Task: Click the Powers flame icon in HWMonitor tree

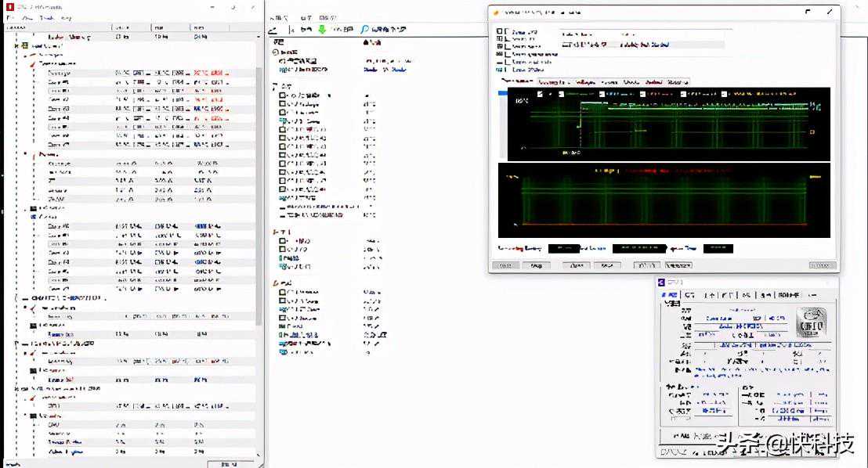Action: pos(34,155)
